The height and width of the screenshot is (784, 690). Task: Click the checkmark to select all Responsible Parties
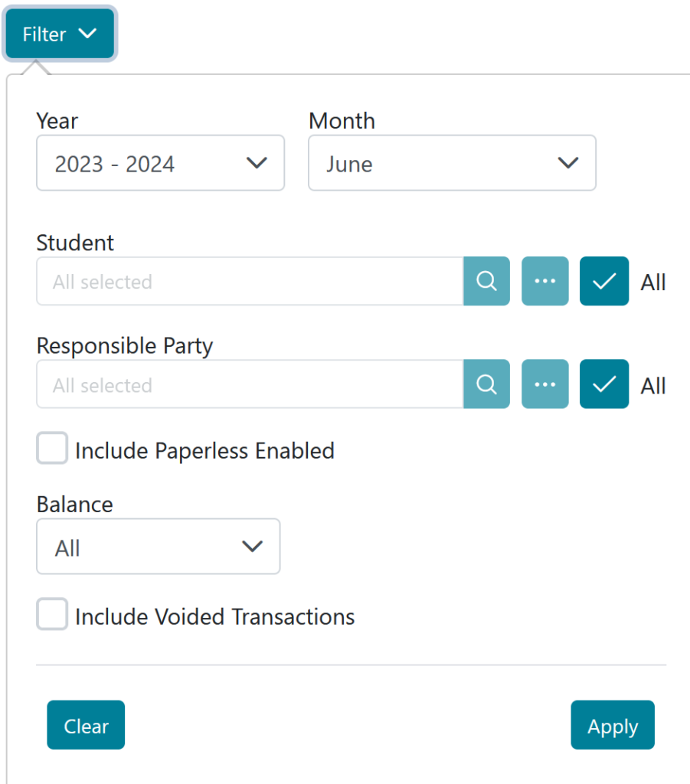[603, 384]
